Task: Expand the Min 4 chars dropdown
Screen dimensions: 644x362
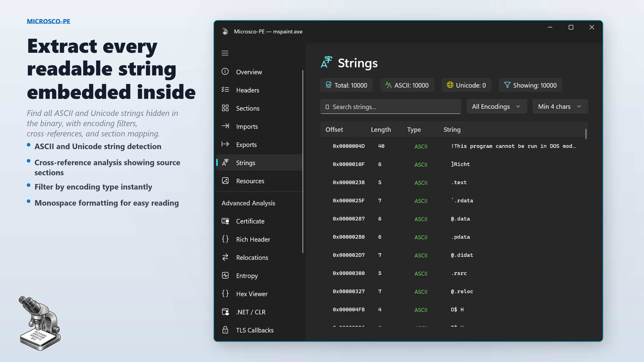Action: click(x=560, y=106)
